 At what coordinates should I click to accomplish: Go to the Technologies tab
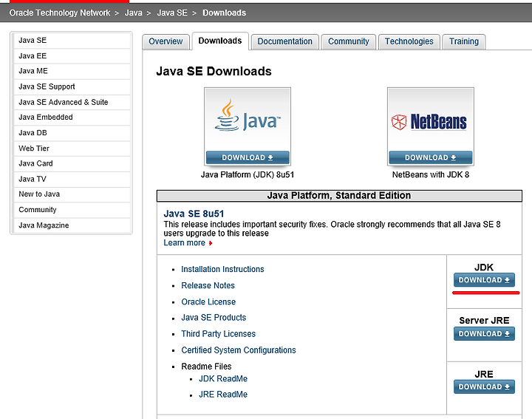tap(409, 41)
